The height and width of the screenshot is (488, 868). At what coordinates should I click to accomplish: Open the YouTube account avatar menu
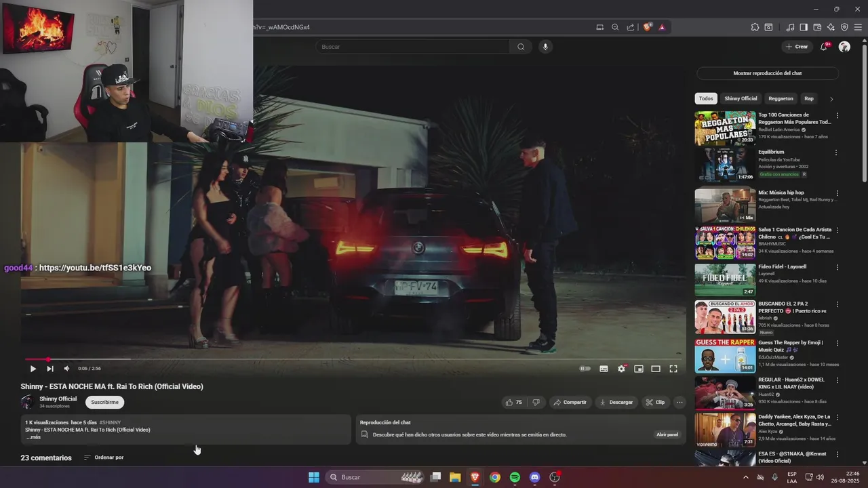(x=844, y=47)
